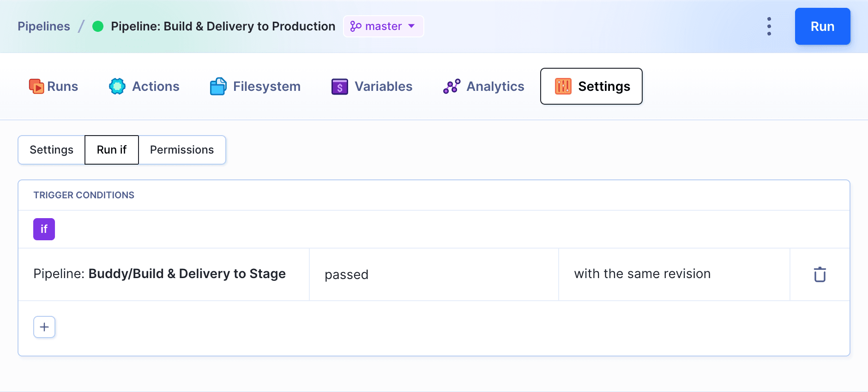Image resolution: width=868 pixels, height=392 pixels.
Task: Click the green pipeline status dot
Action: tap(98, 26)
